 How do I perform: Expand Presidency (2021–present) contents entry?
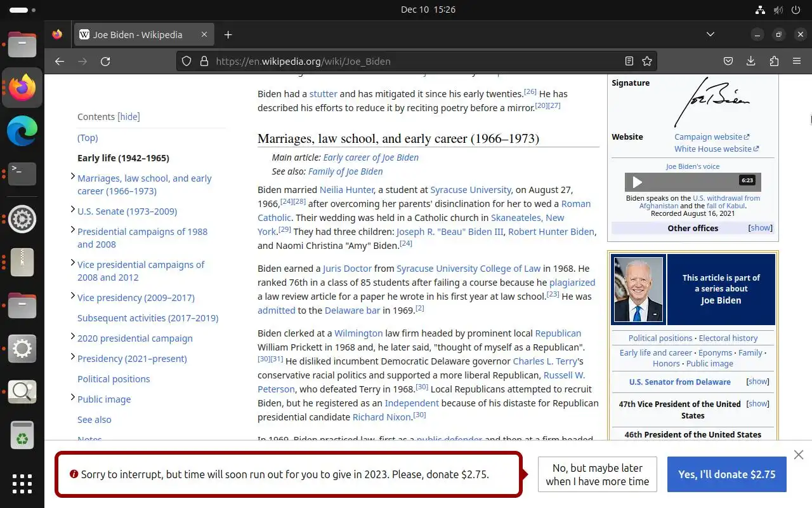pos(72,356)
